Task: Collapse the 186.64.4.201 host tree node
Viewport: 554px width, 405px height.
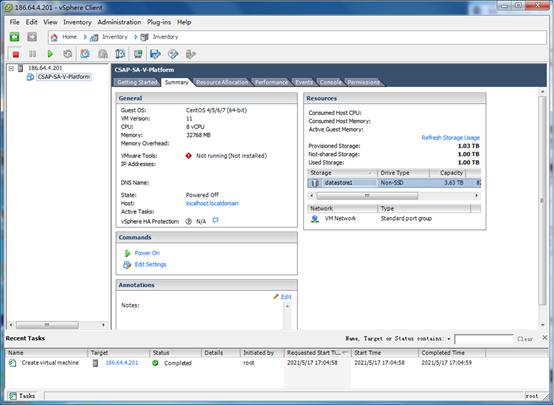Action: 11,68
